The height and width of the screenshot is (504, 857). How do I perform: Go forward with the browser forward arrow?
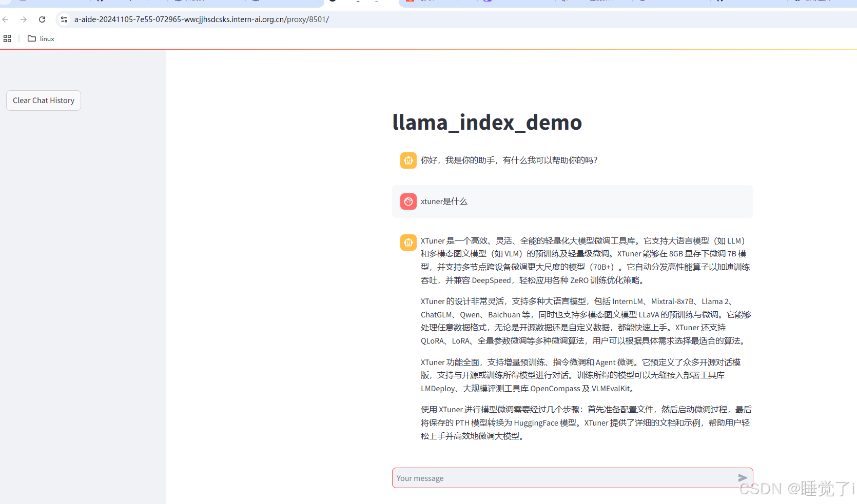[24, 19]
